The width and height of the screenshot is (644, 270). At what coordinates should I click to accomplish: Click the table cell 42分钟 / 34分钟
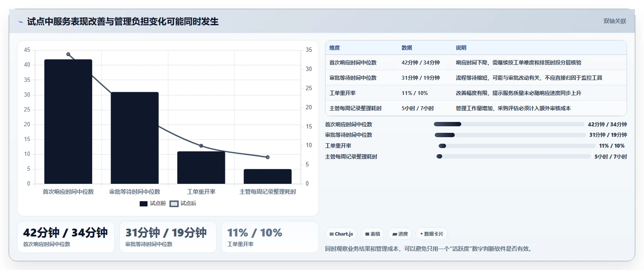click(421, 63)
